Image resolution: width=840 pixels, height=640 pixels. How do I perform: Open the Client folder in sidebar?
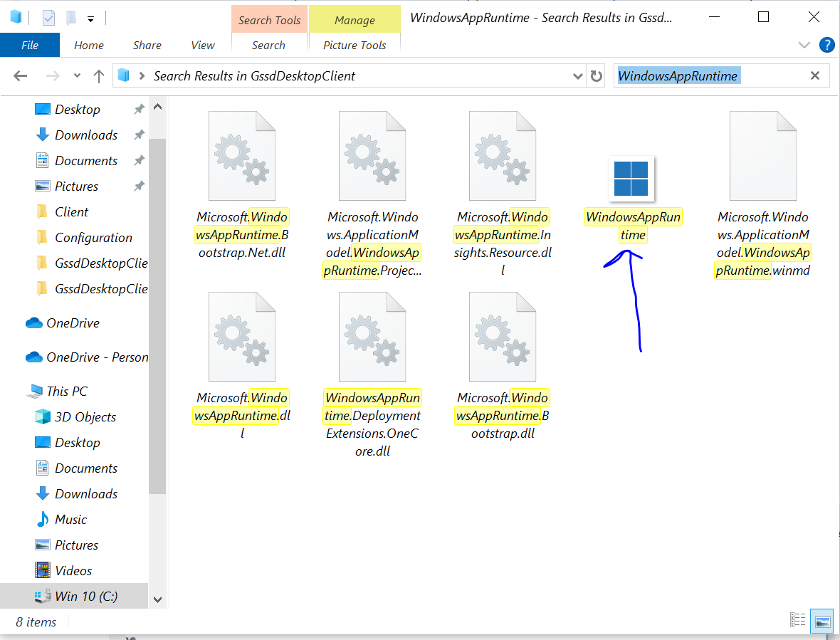point(62,212)
